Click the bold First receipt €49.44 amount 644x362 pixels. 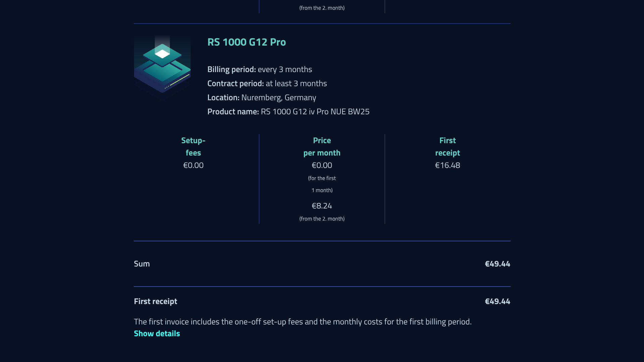pyautogui.click(x=497, y=301)
